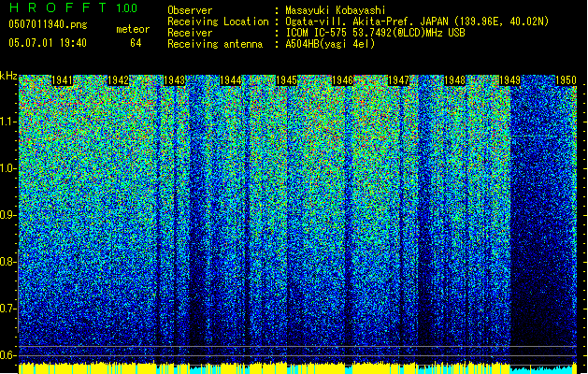
Task: Select the Ogata-vill. Akita-Pref. JAPAN location text
Action: coord(417,22)
